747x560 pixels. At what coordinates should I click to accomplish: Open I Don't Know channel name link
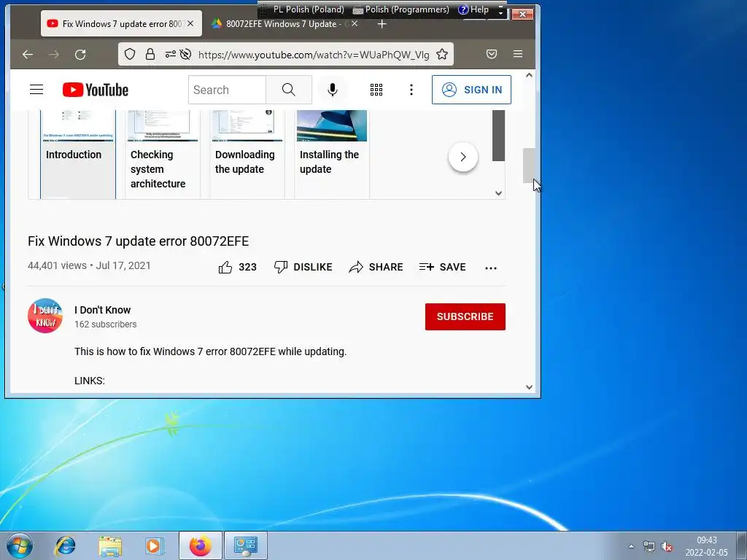tap(102, 310)
